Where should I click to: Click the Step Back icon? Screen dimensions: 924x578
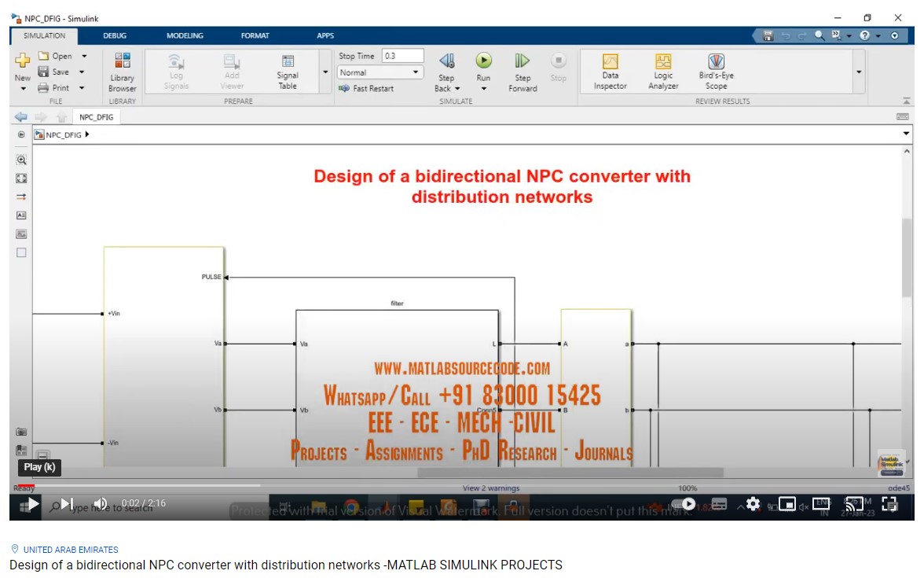pyautogui.click(x=446, y=61)
